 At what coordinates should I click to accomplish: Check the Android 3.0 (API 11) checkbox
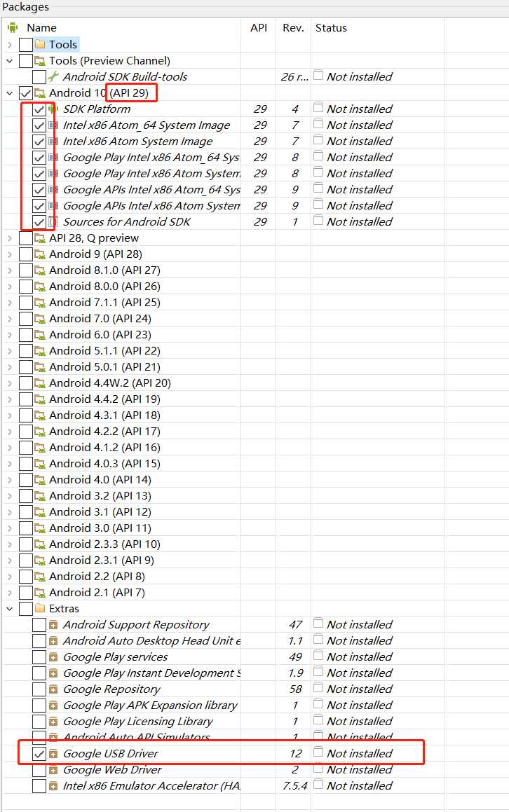[x=25, y=528]
